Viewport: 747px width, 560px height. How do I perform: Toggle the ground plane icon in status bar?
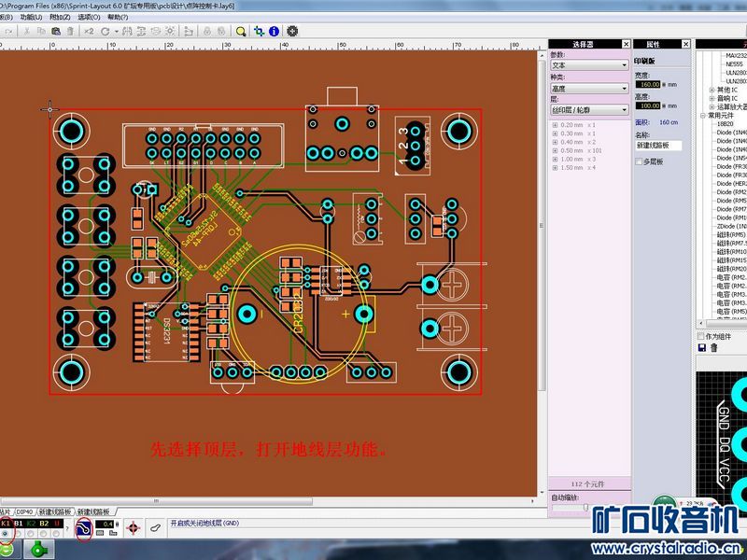click(83, 529)
